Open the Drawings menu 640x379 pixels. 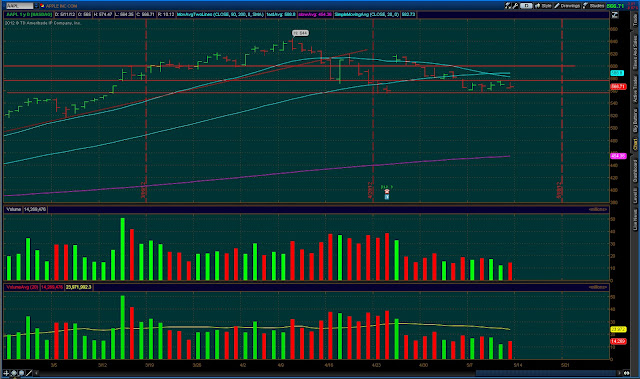point(567,6)
